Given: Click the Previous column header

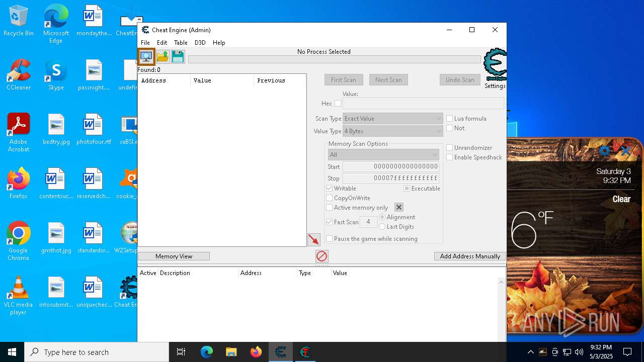Looking at the screenshot, I should tap(280, 80).
